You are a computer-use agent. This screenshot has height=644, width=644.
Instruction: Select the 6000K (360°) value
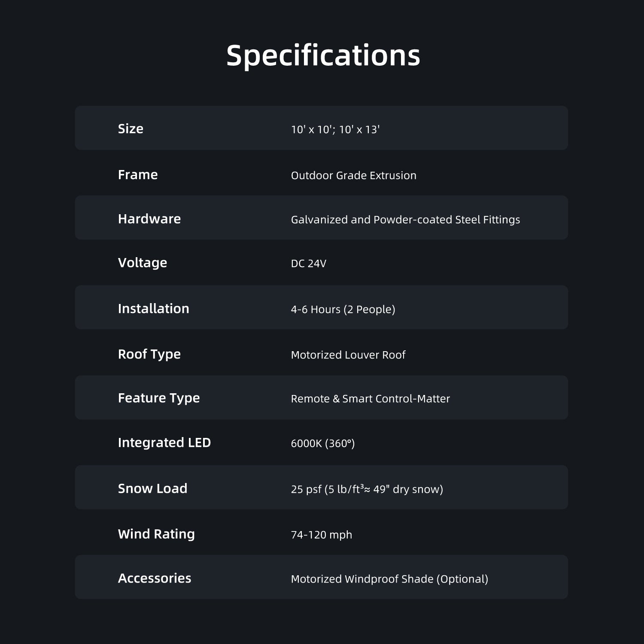pos(322,444)
